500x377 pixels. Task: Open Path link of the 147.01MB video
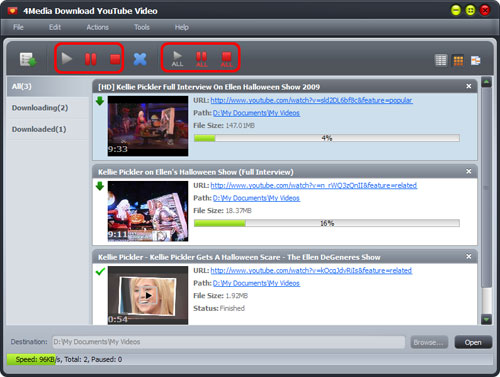(256, 113)
